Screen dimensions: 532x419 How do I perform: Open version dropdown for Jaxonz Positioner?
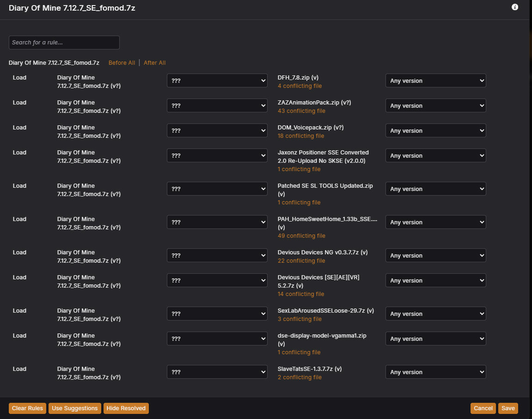436,155
